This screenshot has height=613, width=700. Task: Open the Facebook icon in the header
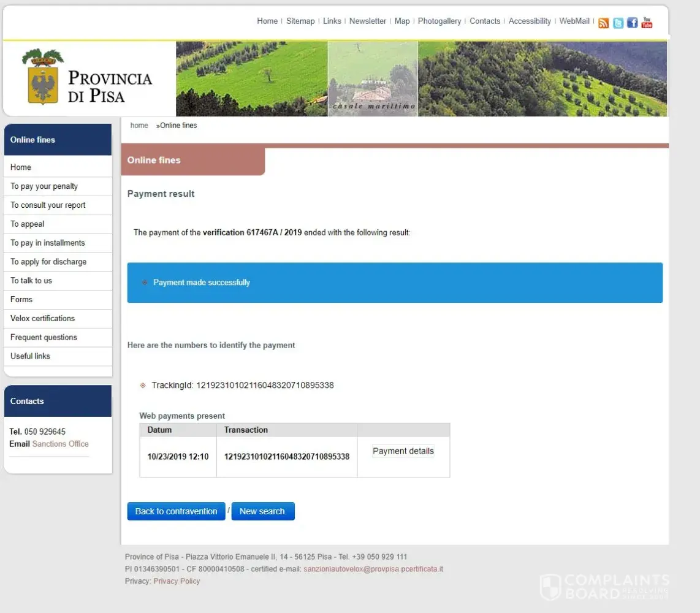tap(632, 22)
